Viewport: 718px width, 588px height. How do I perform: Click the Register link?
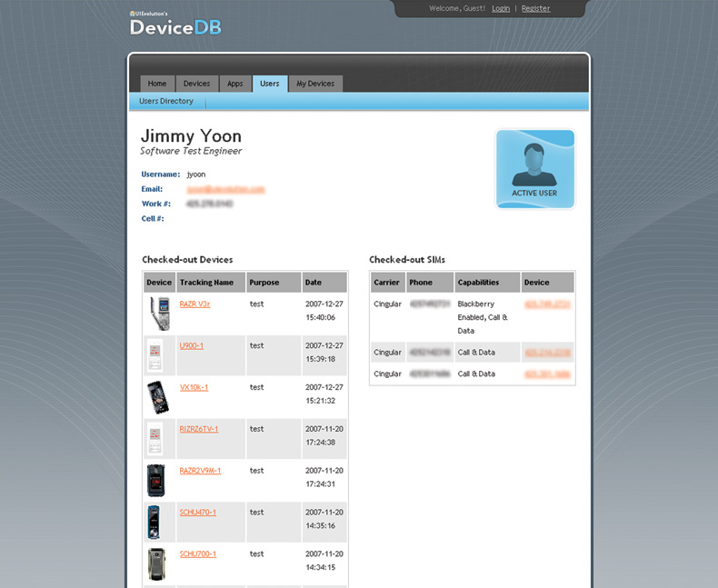(535, 8)
